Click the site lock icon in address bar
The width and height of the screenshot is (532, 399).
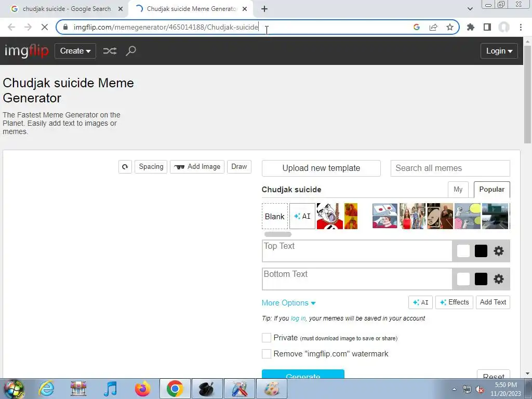point(66,27)
